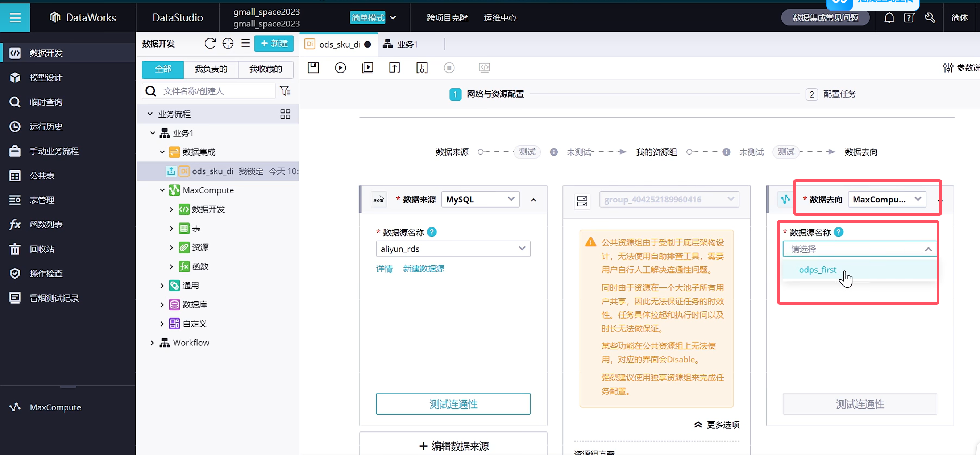The height and width of the screenshot is (455, 980).
Task: Open the MySQL data source type dropdown
Action: [x=480, y=199]
